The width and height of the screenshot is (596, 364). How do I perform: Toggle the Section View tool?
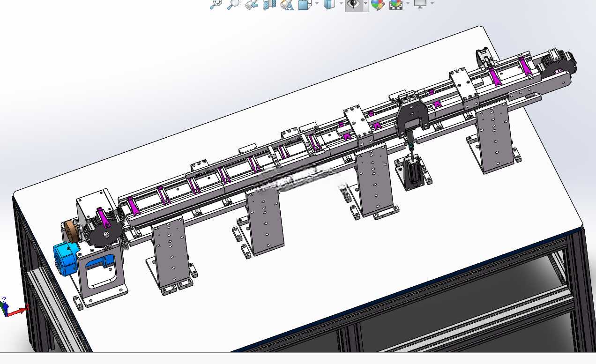pos(269,4)
